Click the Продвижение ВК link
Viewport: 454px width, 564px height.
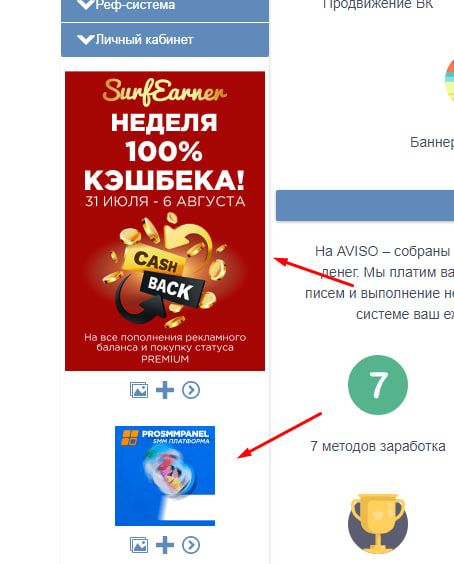point(378,5)
